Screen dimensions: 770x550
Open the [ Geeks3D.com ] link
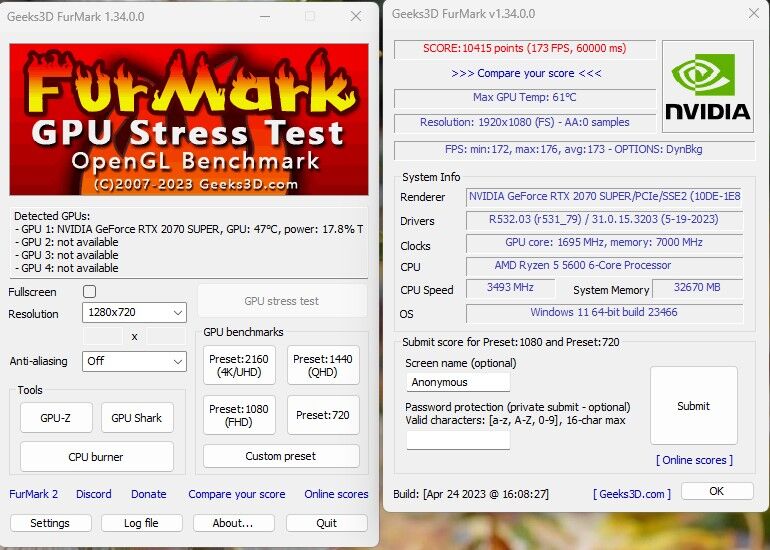(x=632, y=494)
